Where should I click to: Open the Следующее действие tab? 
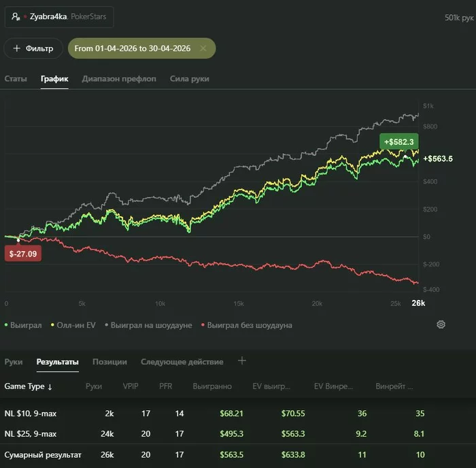(x=182, y=362)
